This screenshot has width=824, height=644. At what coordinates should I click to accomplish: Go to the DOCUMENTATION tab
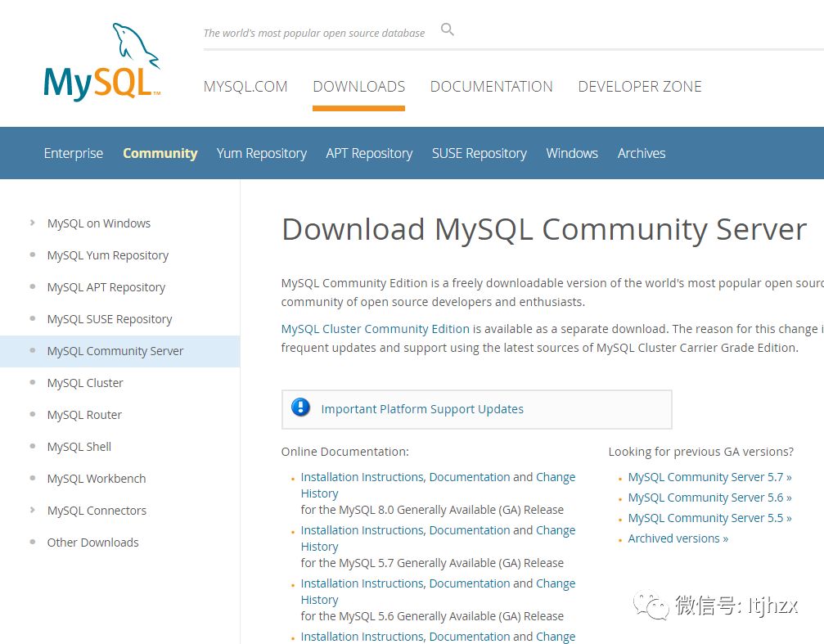pos(491,86)
